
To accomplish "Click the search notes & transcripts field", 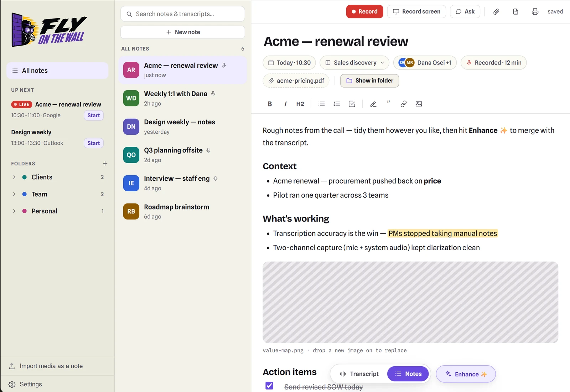I will coord(183,14).
